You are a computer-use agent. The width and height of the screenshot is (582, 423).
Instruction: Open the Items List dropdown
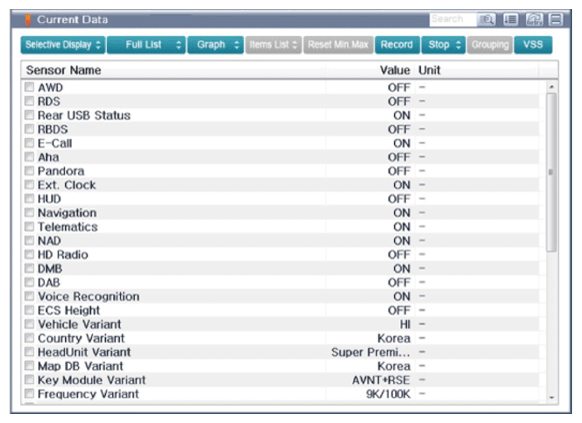click(x=273, y=45)
